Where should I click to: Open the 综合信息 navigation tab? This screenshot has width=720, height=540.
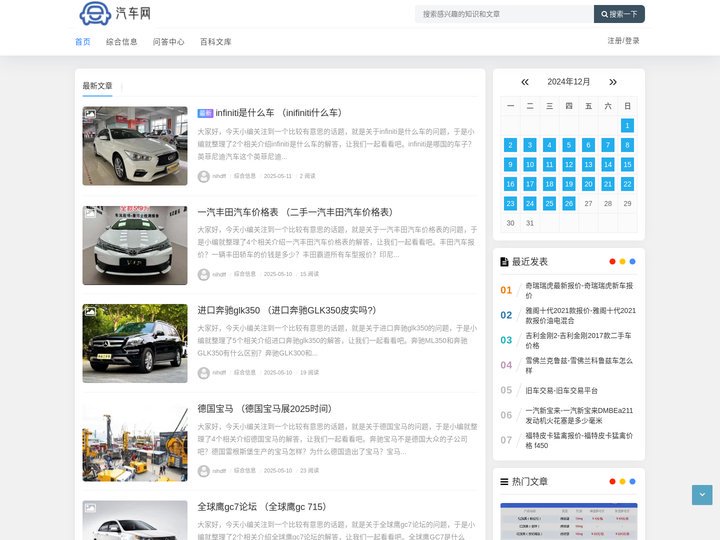122,42
